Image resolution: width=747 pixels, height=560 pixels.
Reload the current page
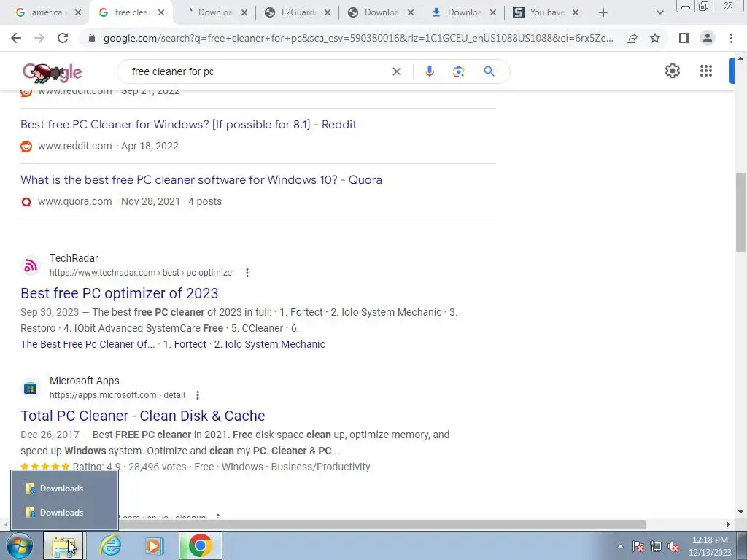[63, 38]
